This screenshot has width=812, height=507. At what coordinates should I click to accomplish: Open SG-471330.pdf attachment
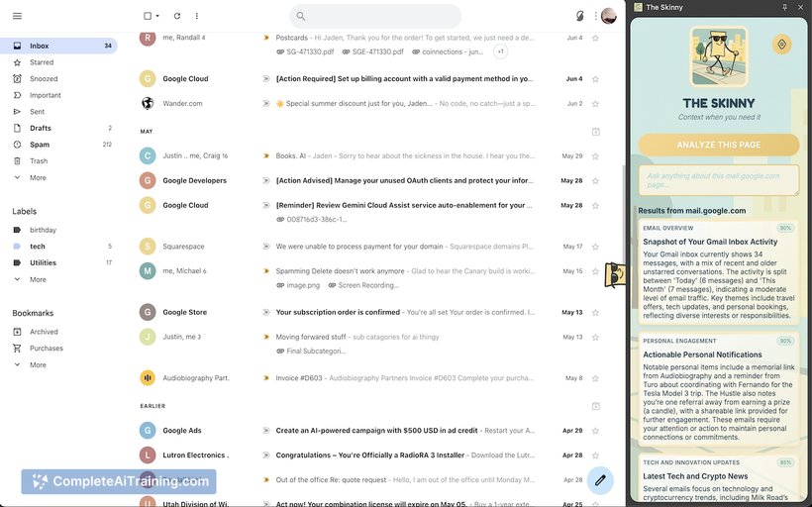[x=306, y=51]
